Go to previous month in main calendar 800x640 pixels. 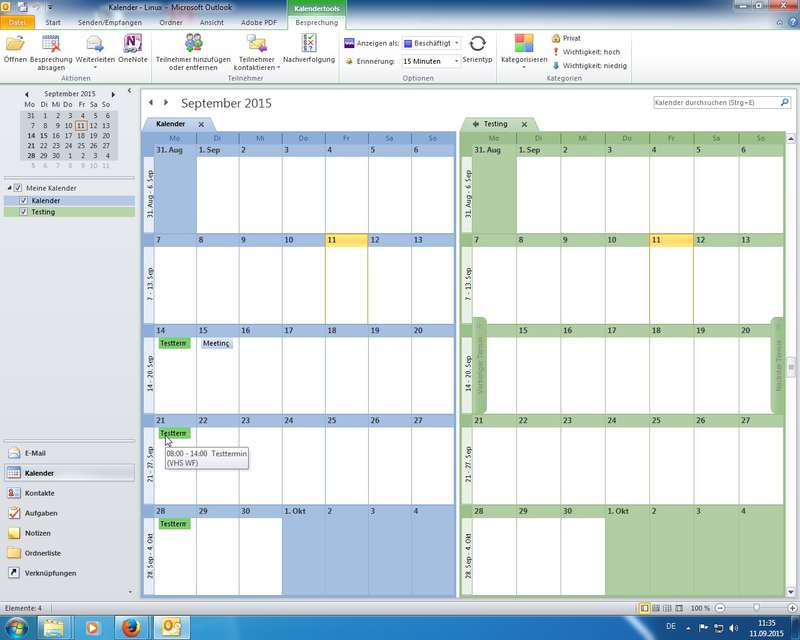(151, 103)
